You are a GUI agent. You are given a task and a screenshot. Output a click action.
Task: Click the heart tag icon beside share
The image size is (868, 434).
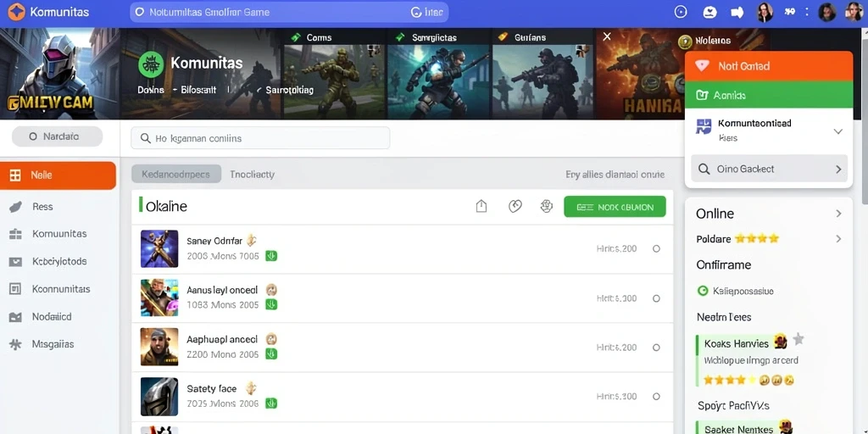coord(515,207)
